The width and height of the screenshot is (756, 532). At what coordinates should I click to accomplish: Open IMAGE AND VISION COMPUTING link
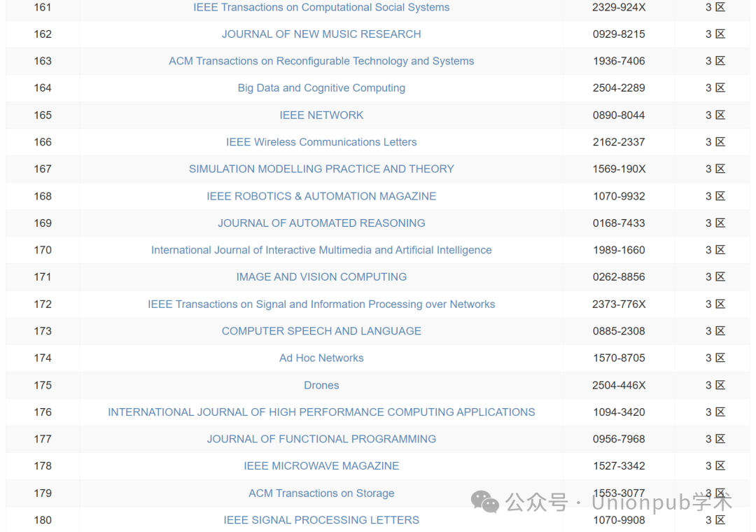[321, 277]
